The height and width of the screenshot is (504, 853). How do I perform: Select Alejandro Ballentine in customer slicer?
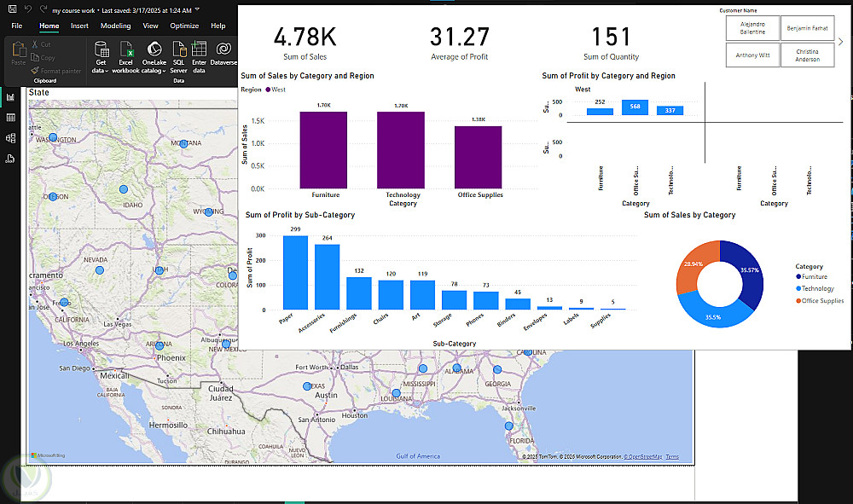coord(752,28)
